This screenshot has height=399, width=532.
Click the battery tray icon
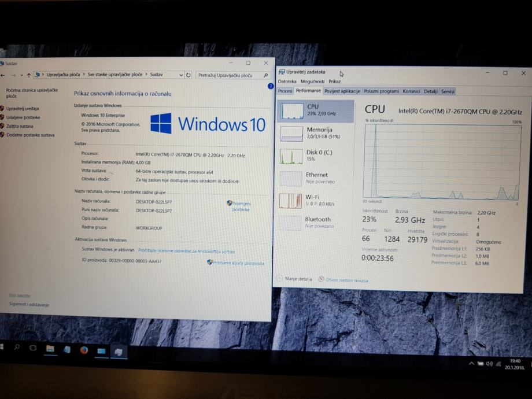(x=480, y=364)
